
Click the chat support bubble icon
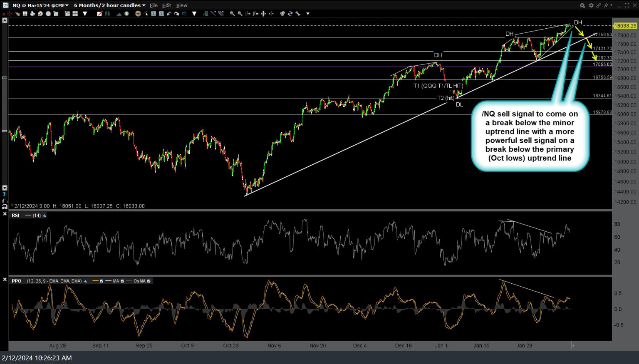pyautogui.click(x=582, y=5)
